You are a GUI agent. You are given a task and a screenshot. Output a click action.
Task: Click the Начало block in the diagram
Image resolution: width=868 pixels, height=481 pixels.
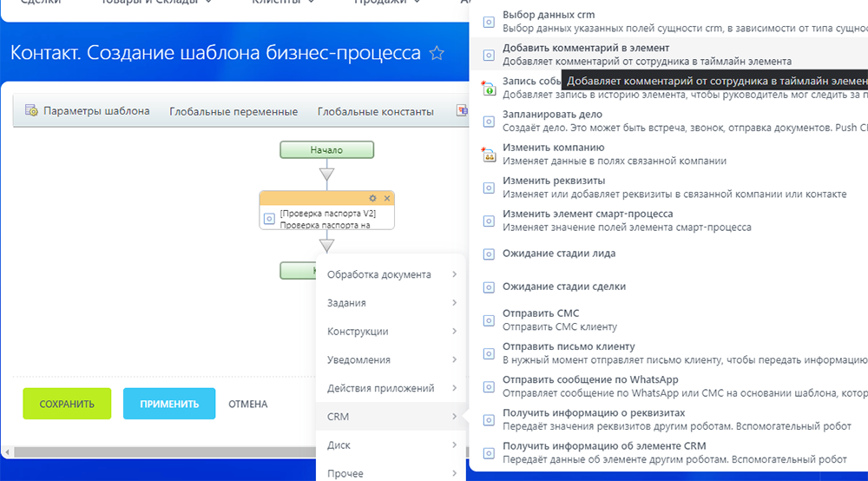[326, 150]
